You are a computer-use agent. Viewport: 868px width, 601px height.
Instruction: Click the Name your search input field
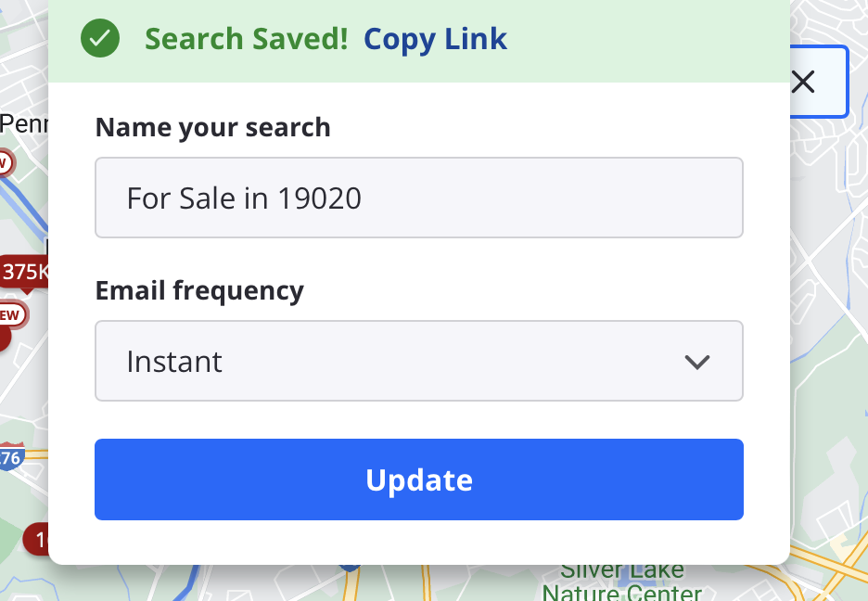pos(419,198)
